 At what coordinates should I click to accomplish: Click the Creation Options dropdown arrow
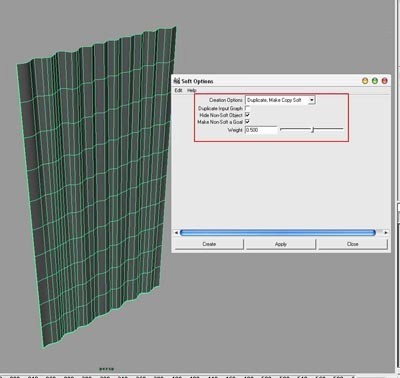point(312,100)
